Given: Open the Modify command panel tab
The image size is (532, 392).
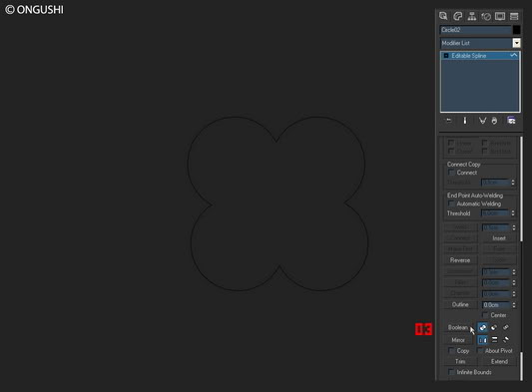Looking at the screenshot, I should click(458, 16).
